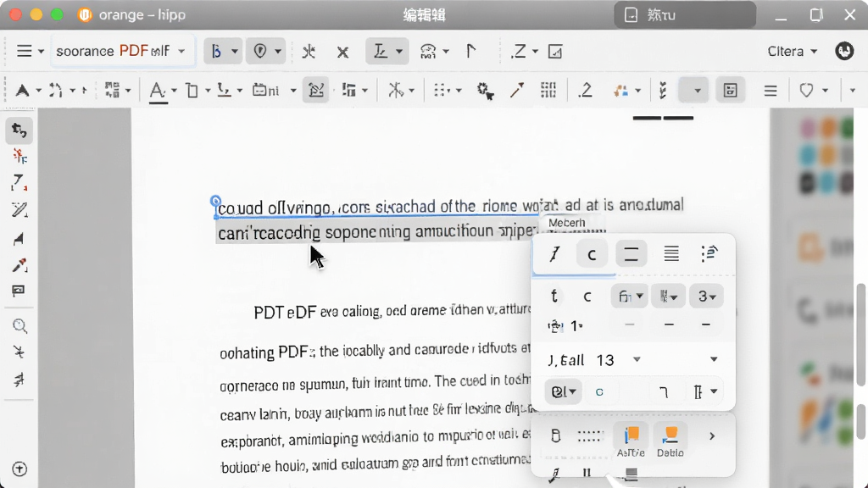Select the 旅tu tab in the title bar

(685, 15)
